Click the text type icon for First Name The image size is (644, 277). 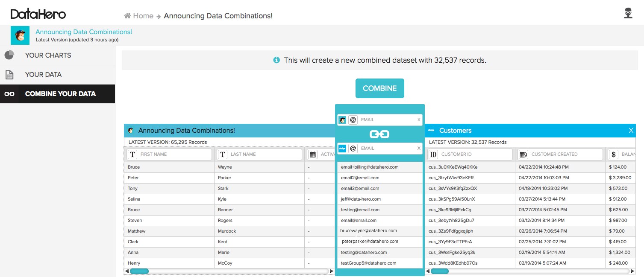pos(132,155)
